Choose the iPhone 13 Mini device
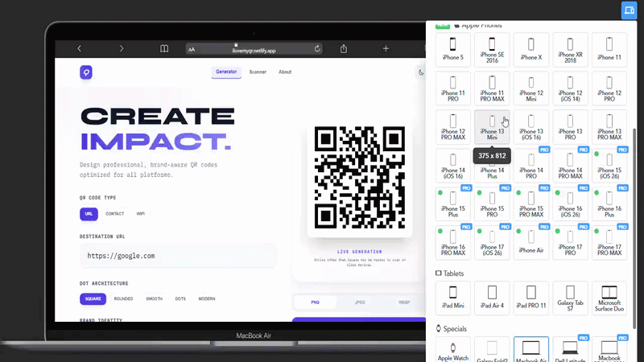 [x=492, y=127]
